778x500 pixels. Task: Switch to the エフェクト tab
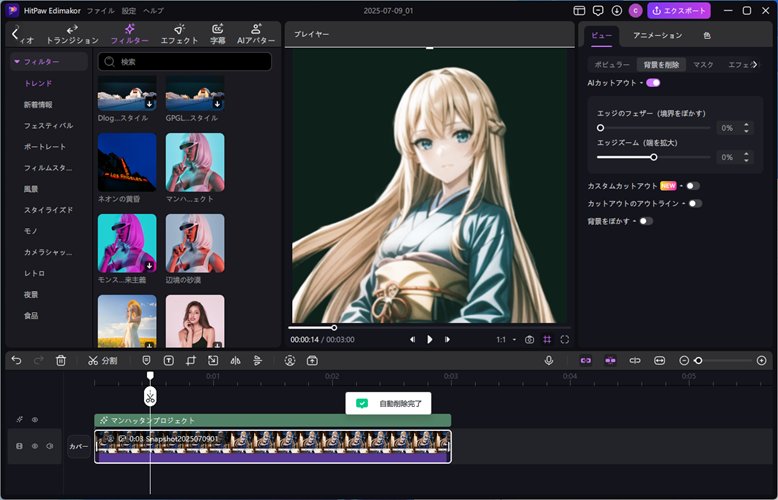tap(179, 35)
